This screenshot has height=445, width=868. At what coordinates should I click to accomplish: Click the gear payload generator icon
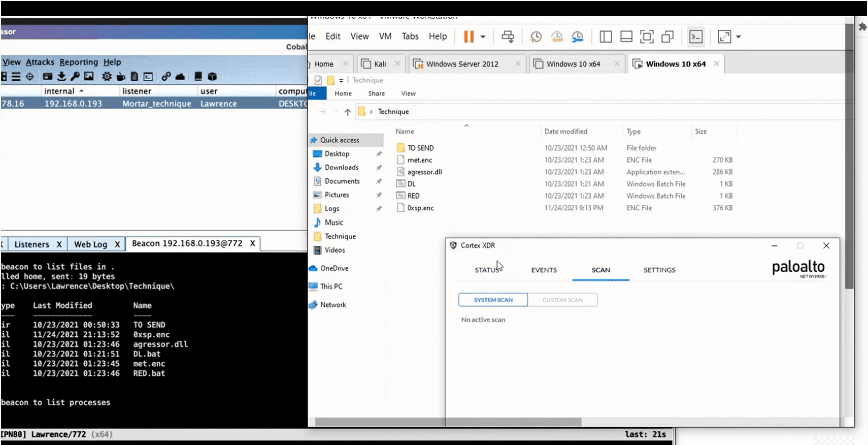(x=107, y=77)
